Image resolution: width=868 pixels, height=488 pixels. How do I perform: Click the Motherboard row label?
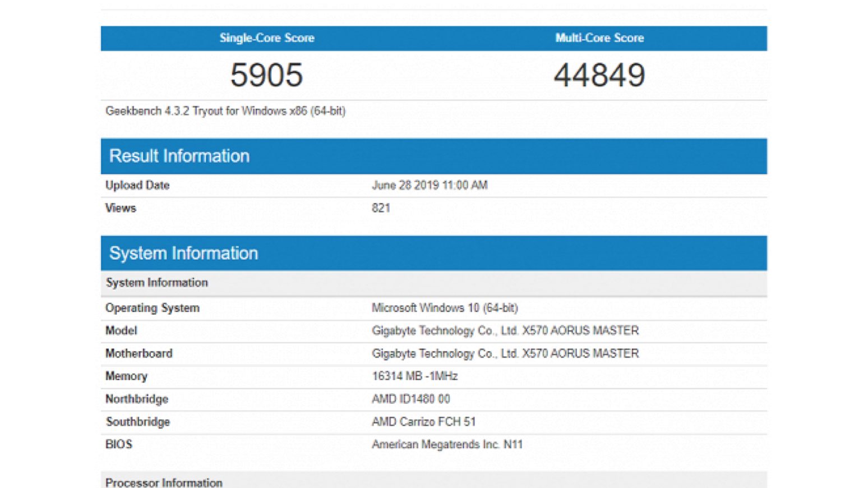[x=139, y=353]
